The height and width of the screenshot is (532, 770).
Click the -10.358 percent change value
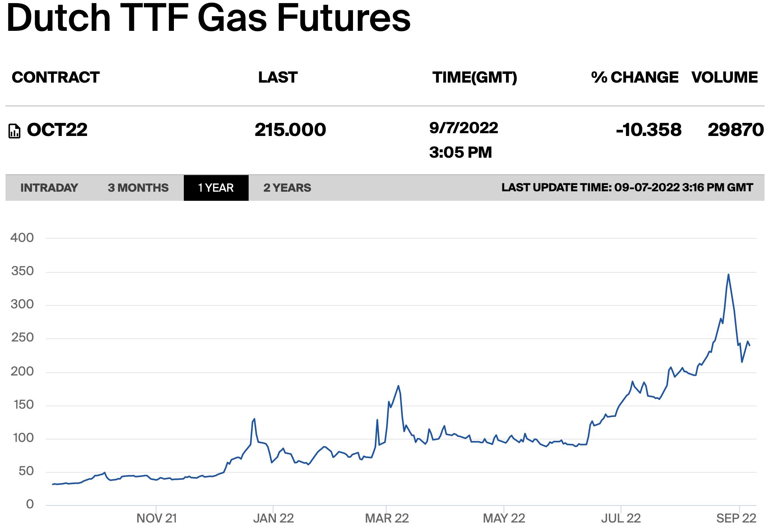coord(649,130)
